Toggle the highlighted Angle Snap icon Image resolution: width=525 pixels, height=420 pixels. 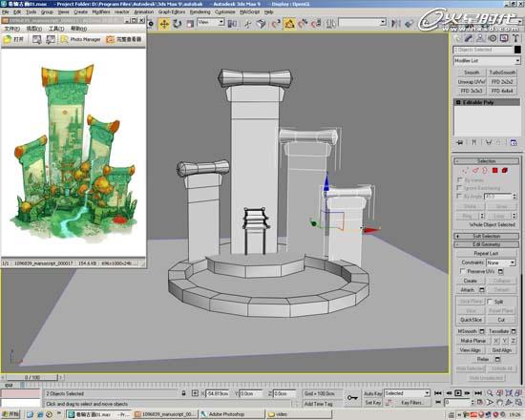289,24
